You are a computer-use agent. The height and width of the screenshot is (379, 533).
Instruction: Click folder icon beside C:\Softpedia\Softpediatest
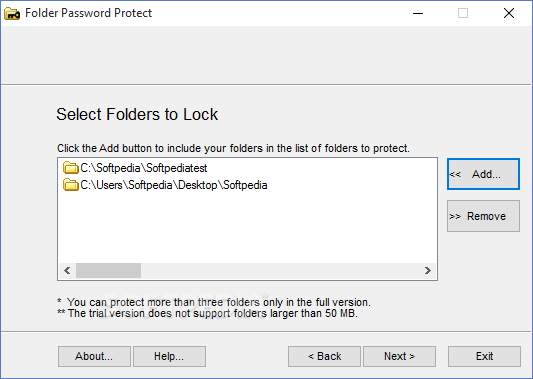click(71, 168)
